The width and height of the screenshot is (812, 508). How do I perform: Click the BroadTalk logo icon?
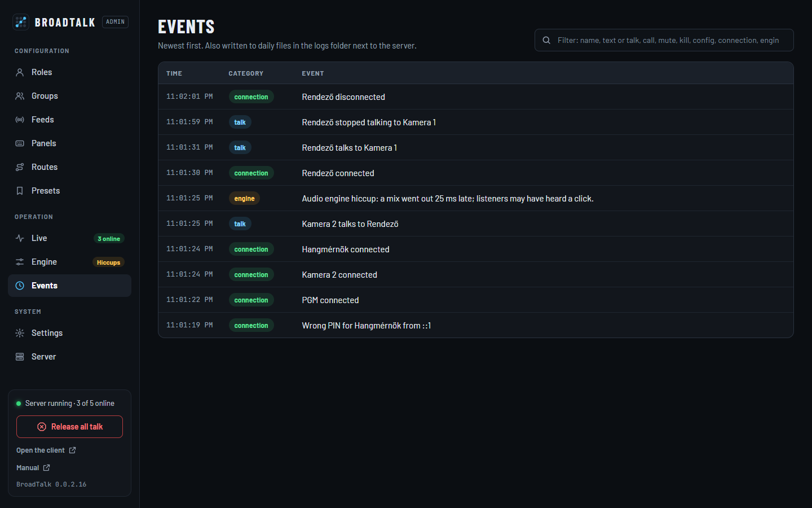coord(21,22)
